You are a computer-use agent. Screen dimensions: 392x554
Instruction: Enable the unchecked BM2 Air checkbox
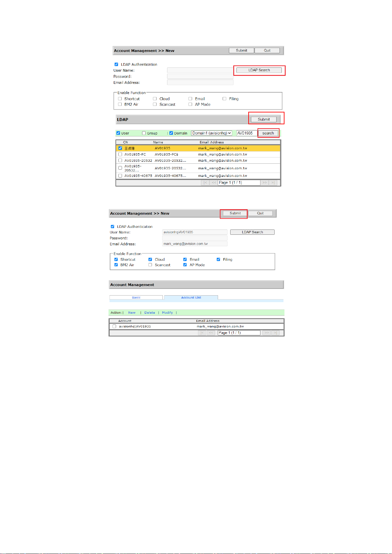tap(120, 104)
